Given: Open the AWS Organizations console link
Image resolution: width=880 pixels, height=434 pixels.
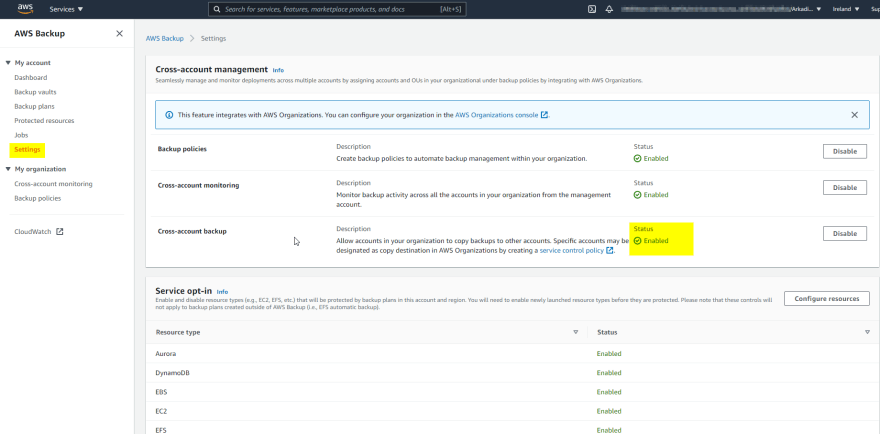Looking at the screenshot, I should (501, 115).
